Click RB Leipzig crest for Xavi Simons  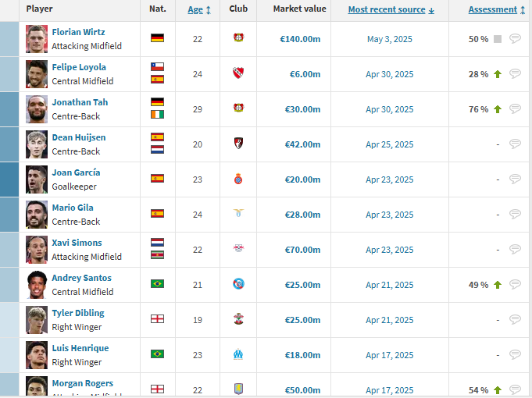pos(238,248)
